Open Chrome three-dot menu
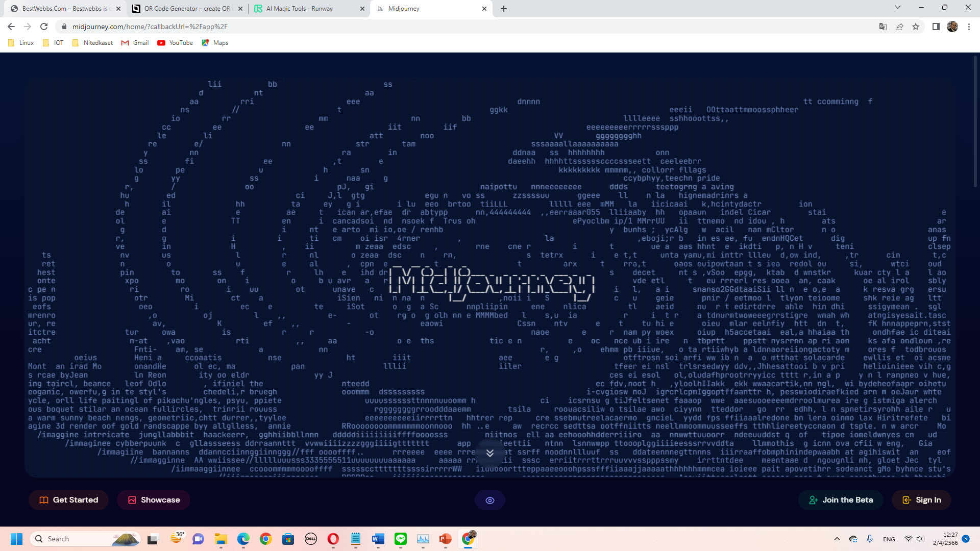980x551 pixels. coord(969,27)
